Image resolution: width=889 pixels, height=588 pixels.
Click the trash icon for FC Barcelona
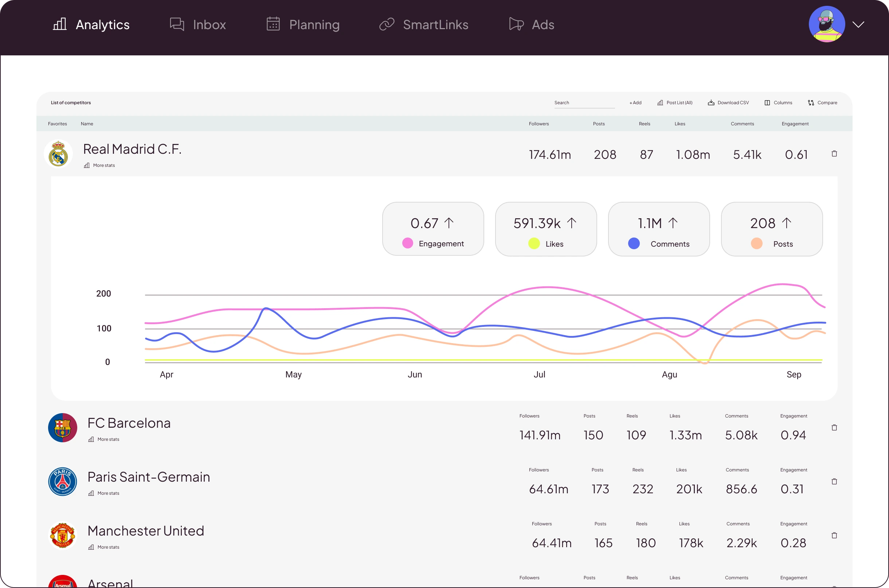click(x=834, y=427)
